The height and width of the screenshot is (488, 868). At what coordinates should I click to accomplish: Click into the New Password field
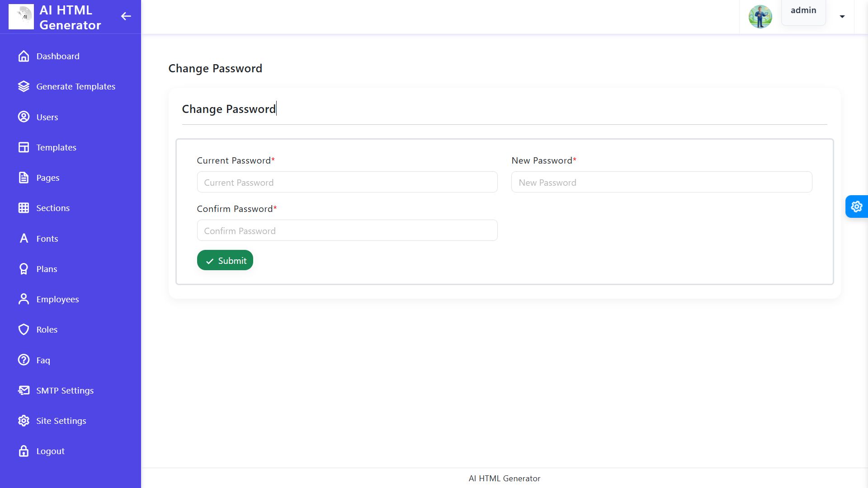[x=661, y=182]
